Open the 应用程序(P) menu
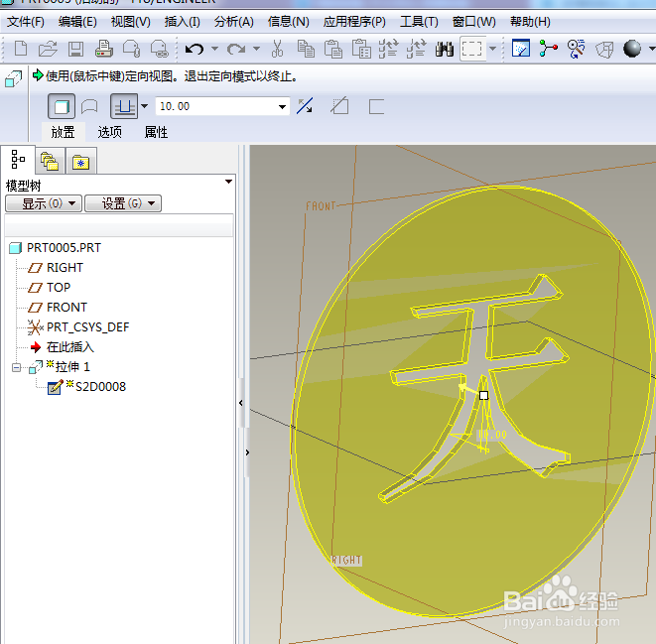Screen dimensions: 656x644 pyautogui.click(x=354, y=21)
